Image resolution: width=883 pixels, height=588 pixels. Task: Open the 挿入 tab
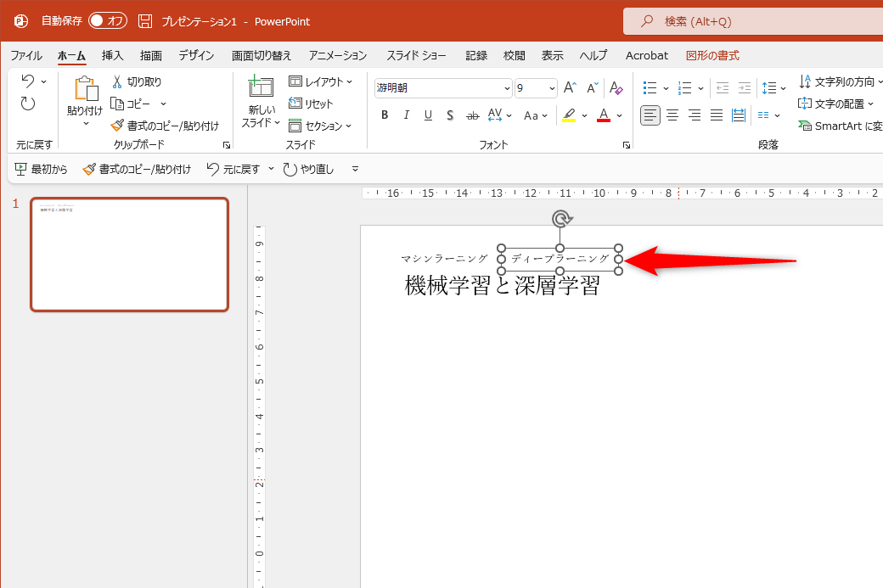tap(113, 56)
